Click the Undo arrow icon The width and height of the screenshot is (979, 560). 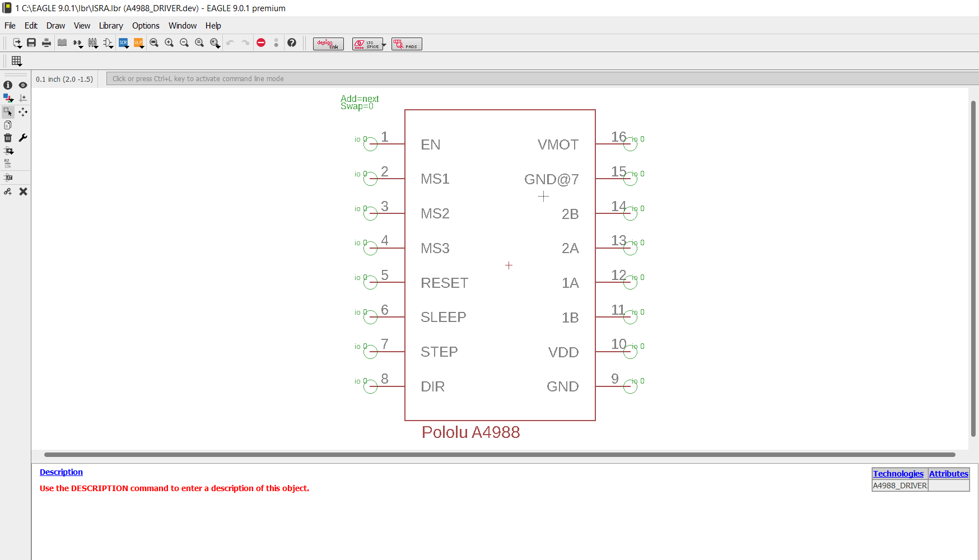pos(230,43)
